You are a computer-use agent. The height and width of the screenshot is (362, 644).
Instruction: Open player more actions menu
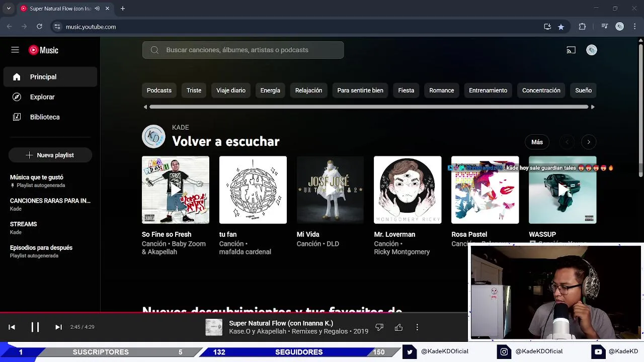click(x=417, y=327)
